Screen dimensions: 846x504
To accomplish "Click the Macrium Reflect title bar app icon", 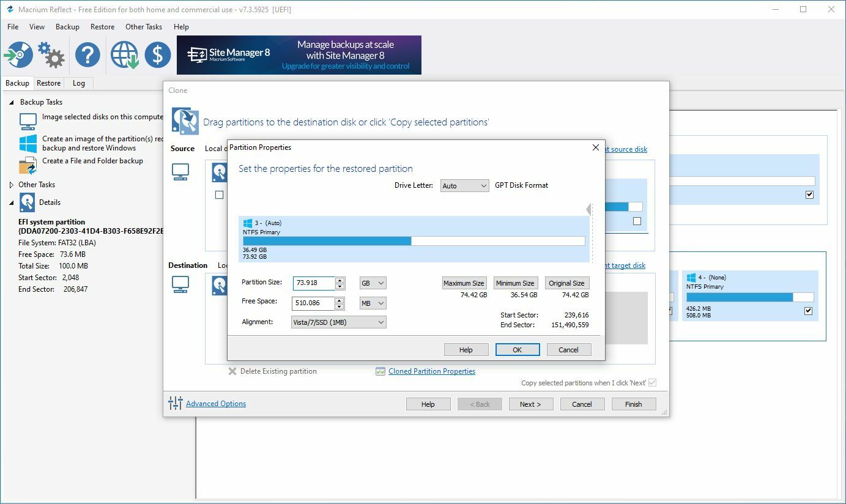I will pyautogui.click(x=9, y=9).
